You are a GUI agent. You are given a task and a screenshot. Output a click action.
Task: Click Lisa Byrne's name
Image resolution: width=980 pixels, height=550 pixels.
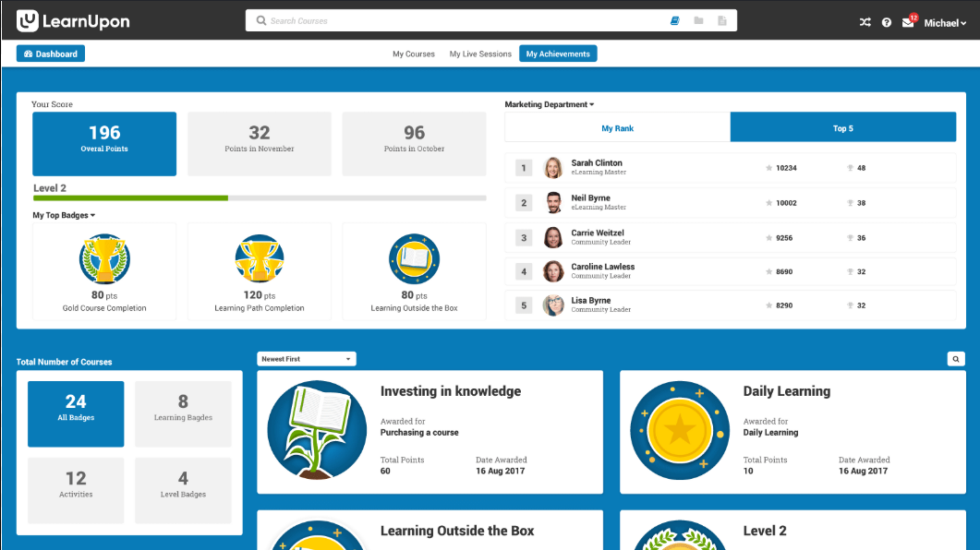click(x=590, y=300)
